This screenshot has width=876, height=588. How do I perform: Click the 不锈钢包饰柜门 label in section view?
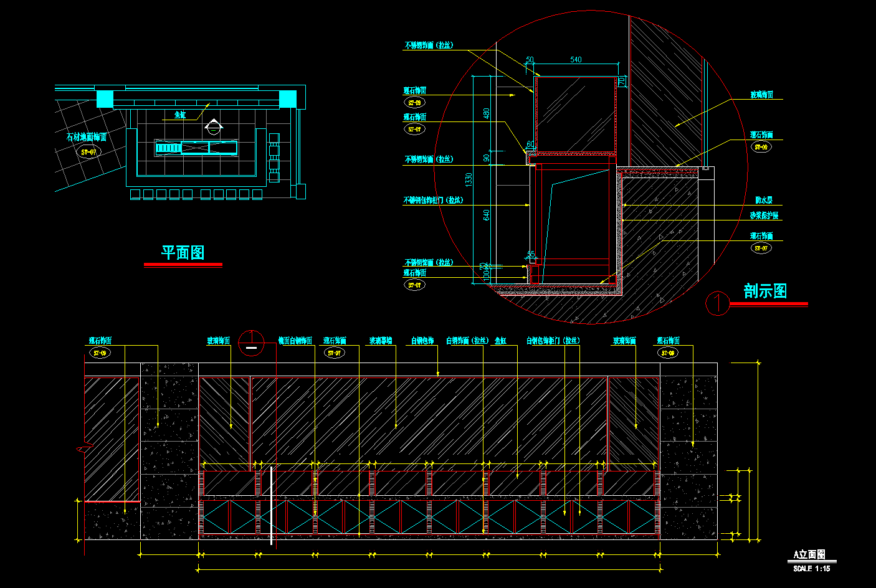433,201
